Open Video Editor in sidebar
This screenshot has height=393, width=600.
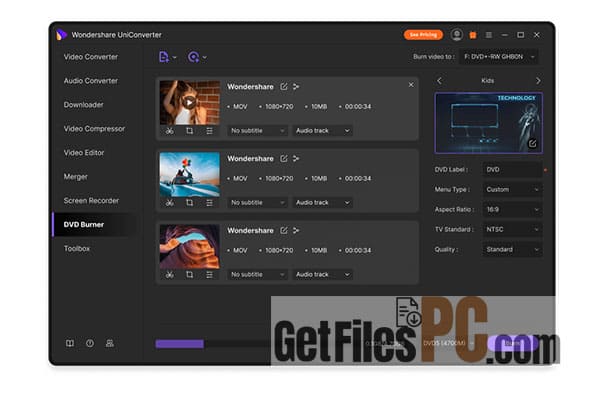[x=84, y=153]
